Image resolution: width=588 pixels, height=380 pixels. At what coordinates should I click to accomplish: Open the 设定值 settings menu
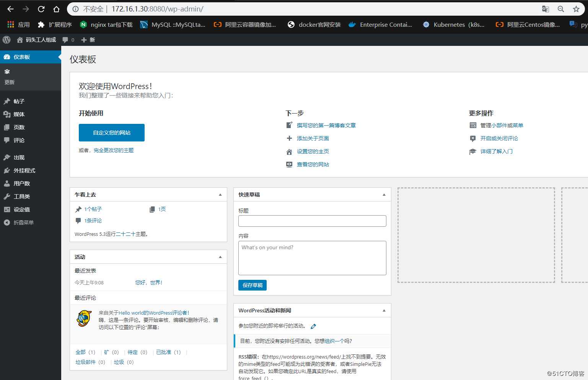click(x=31, y=209)
